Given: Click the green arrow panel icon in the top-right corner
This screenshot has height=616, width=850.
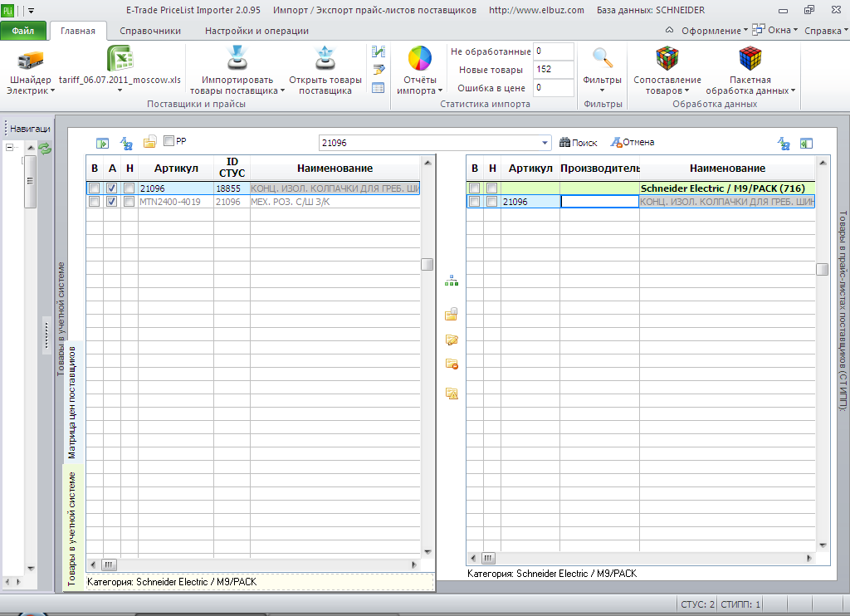Looking at the screenshot, I should pyautogui.click(x=807, y=143).
